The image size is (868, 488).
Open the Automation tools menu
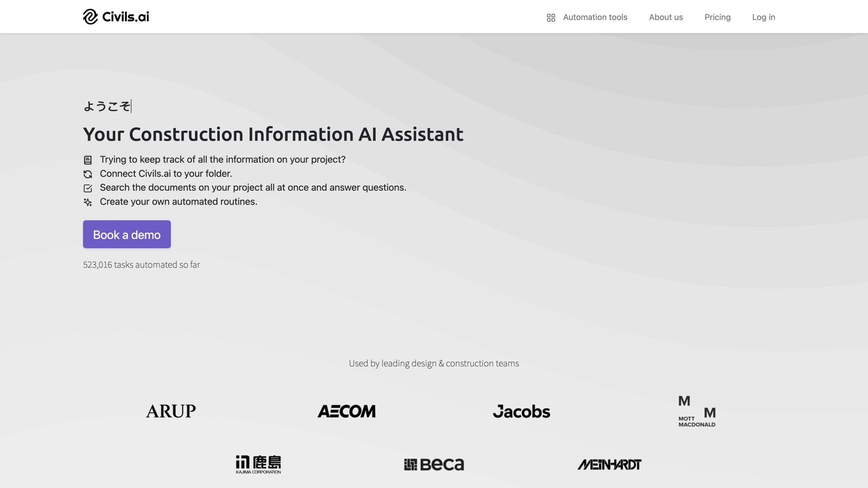[x=595, y=17]
